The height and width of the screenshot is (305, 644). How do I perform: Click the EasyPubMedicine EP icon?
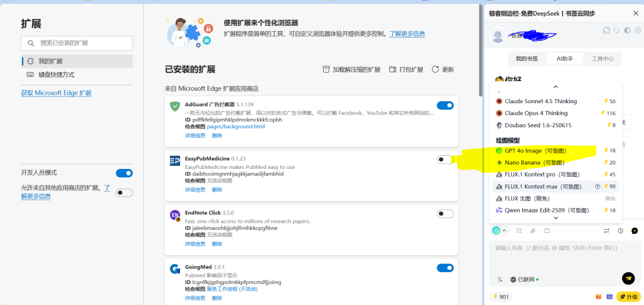click(175, 161)
